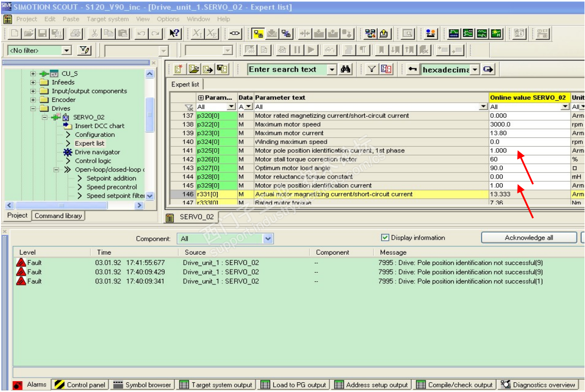The width and height of the screenshot is (585, 392).
Task: Click the context help arrow icon
Action: pyautogui.click(x=174, y=34)
